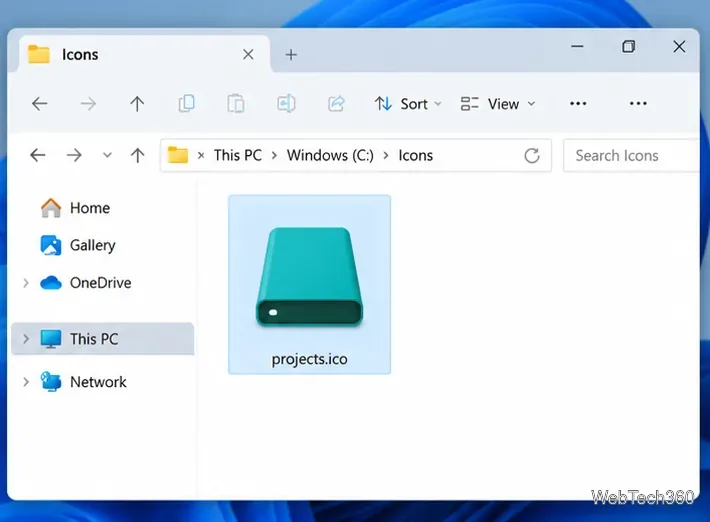Click This PC in address breadcrumb
This screenshot has height=522, width=710.
(x=238, y=155)
